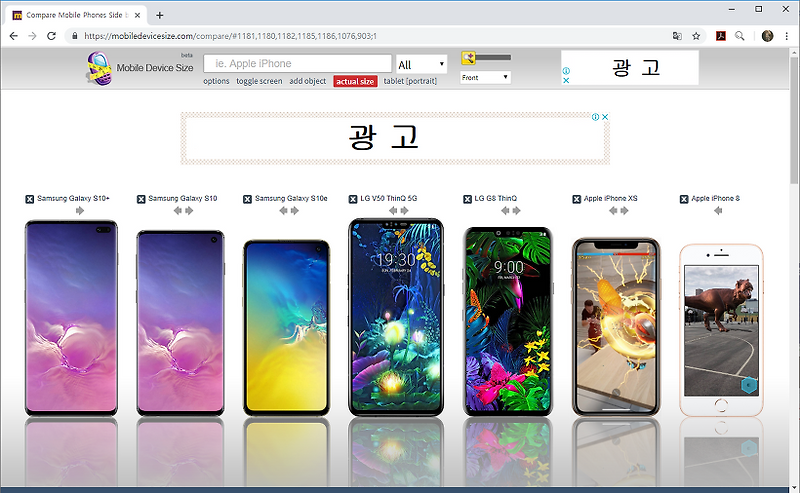Remove Samsung Galaxy S10 from the comparison
800x493 pixels.
click(141, 199)
